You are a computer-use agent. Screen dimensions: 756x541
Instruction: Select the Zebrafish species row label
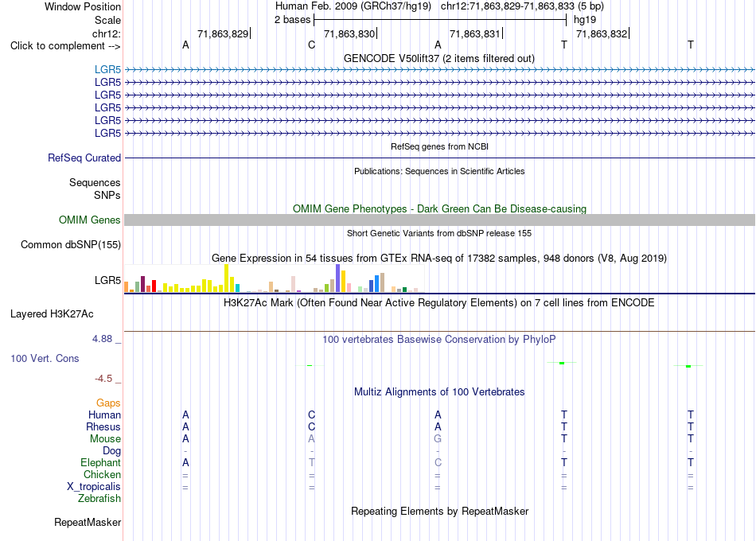[x=99, y=499]
